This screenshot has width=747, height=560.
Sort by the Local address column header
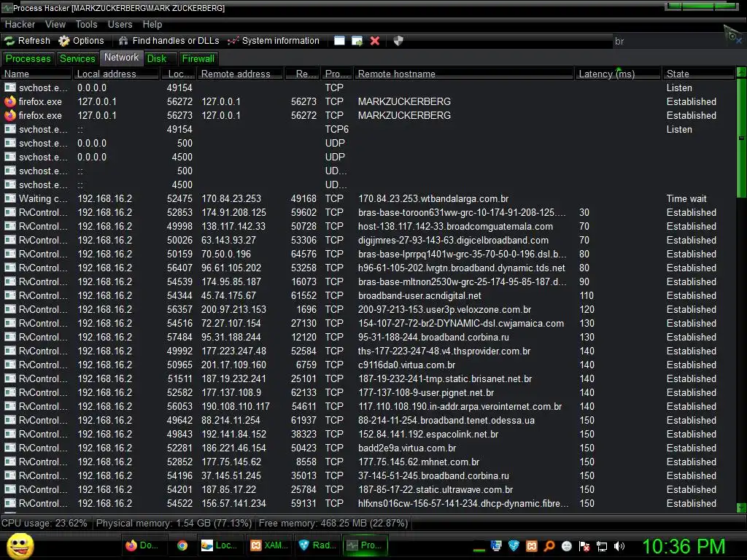[116, 74]
